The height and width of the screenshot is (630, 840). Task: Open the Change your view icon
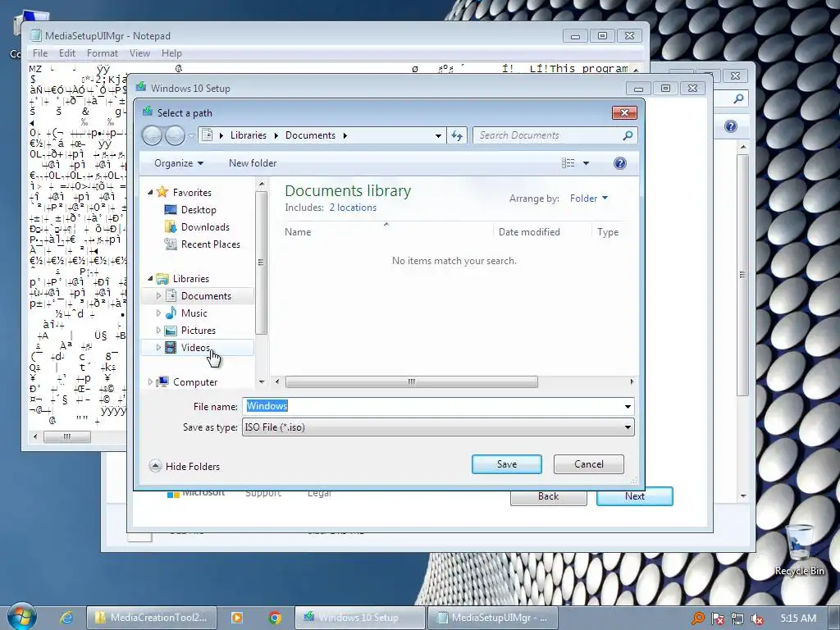tap(568, 163)
